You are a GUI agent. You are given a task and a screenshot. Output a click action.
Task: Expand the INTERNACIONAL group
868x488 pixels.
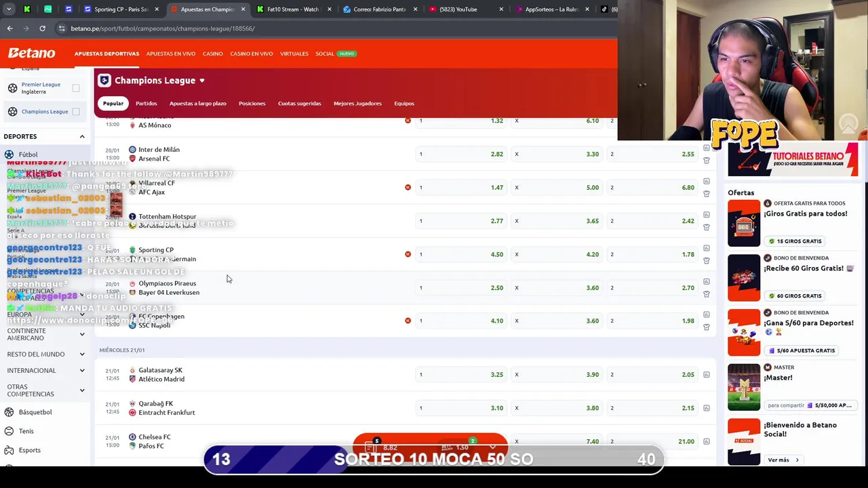point(82,371)
